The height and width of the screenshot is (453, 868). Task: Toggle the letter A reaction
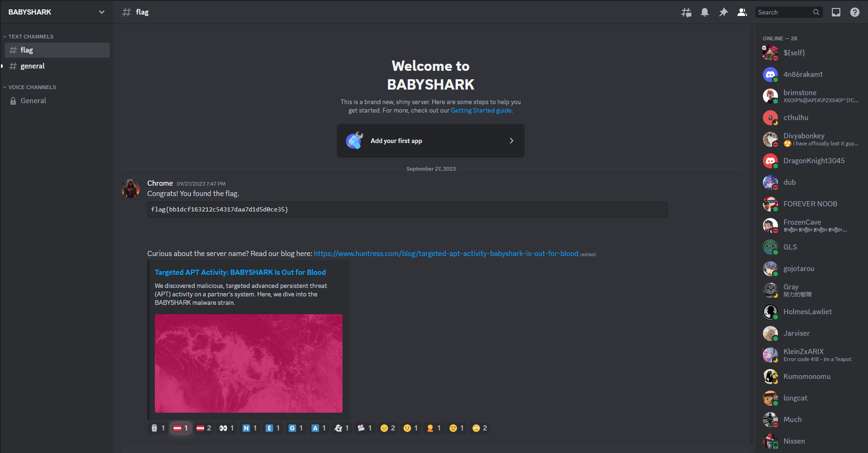coord(319,428)
